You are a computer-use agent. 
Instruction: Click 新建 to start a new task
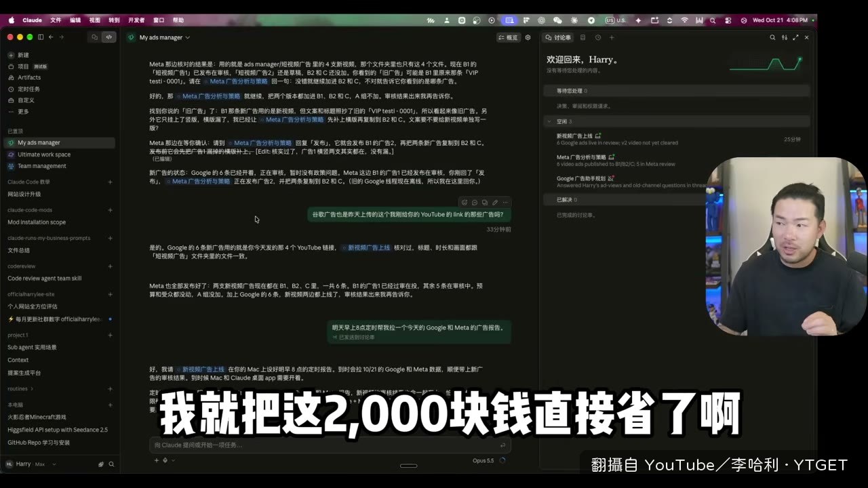[18, 55]
